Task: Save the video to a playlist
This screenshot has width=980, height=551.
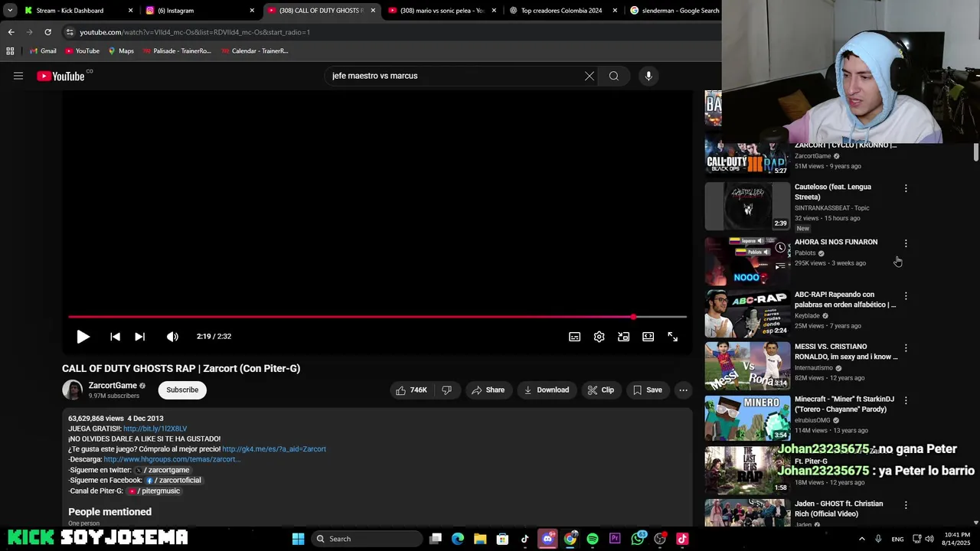Action: tap(647, 390)
